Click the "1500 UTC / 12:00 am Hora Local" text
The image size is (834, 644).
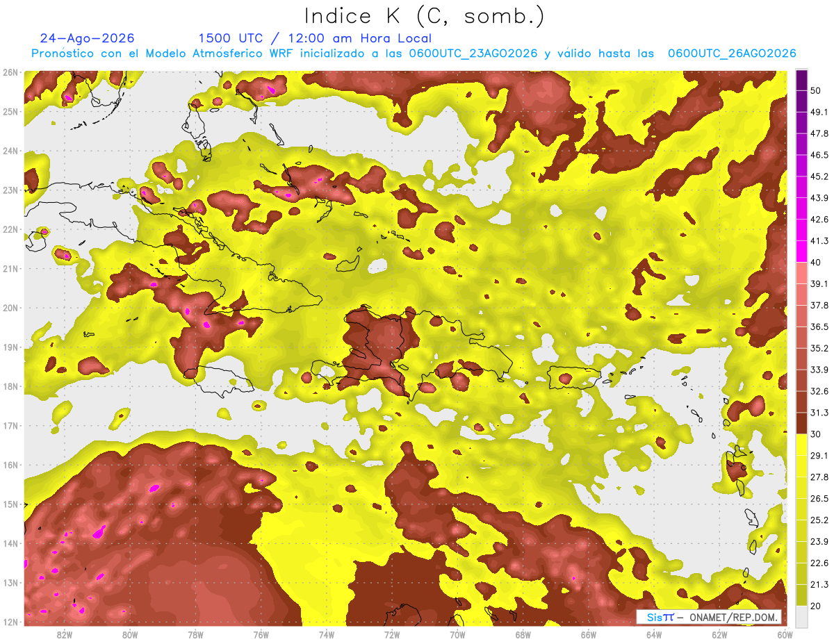(315, 38)
